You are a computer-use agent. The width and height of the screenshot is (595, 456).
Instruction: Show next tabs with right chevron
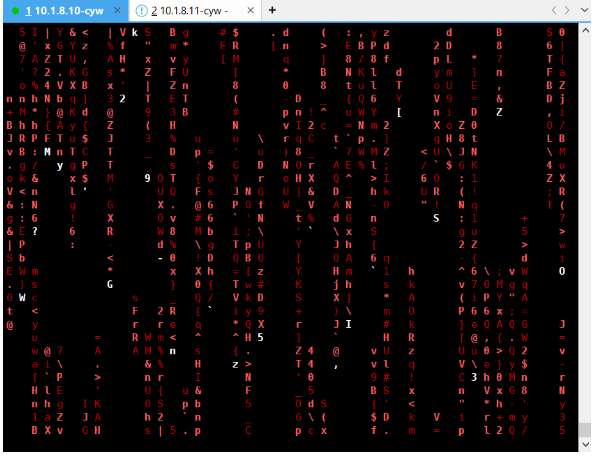(567, 10)
